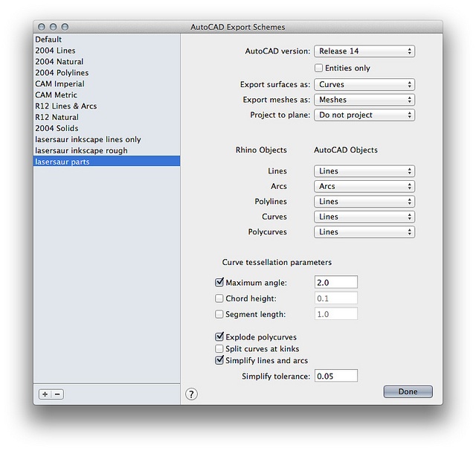
Task: Open Export meshes as dropdown
Action: [x=364, y=100]
